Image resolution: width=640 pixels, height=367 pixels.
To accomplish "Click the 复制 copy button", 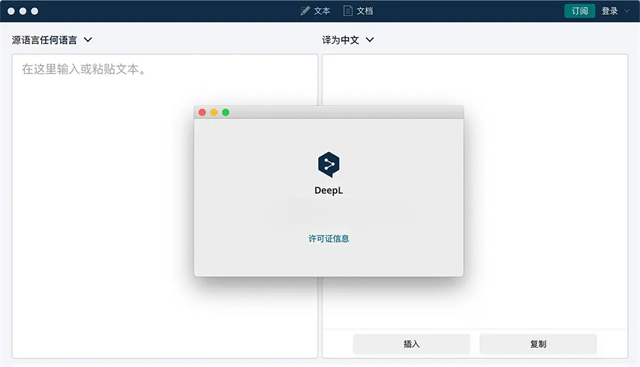I will coord(538,344).
